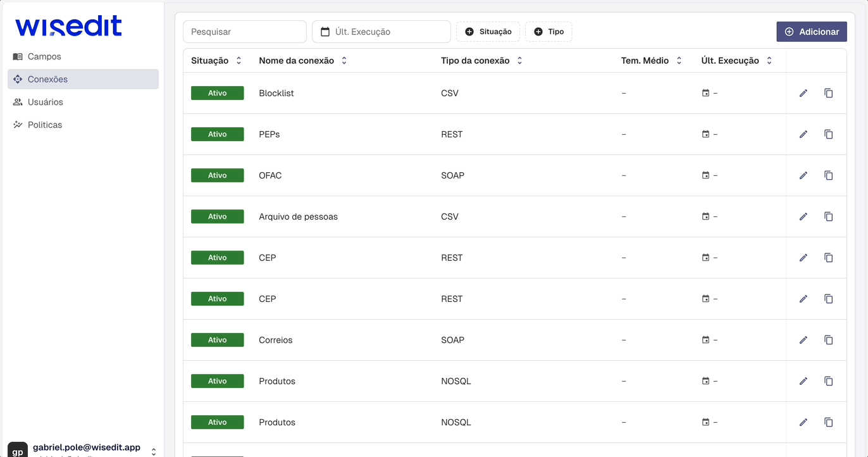Image resolution: width=868 pixels, height=457 pixels.
Task: Expand sorting options on Nome da conexão
Action: tap(344, 60)
